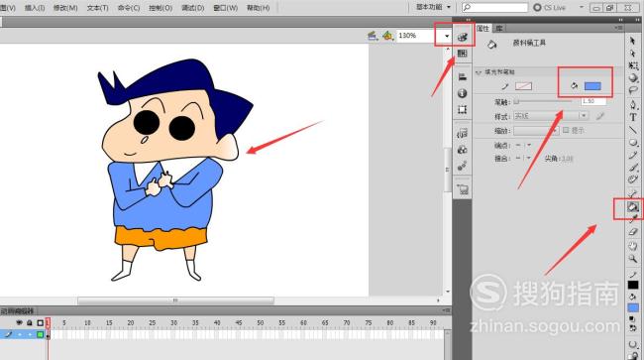Screen dimensions: 644x360
Task: Open the Transform panel icon
Action: click(x=462, y=110)
